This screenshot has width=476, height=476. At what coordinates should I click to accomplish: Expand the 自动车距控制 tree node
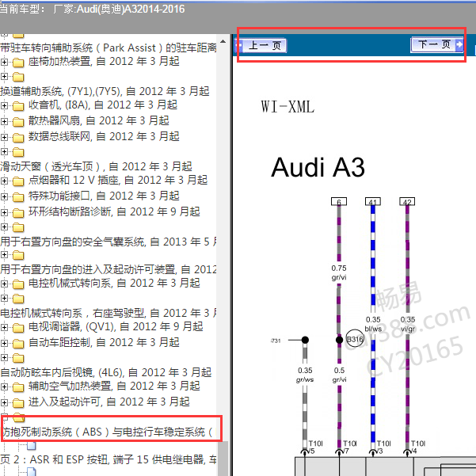(4, 343)
